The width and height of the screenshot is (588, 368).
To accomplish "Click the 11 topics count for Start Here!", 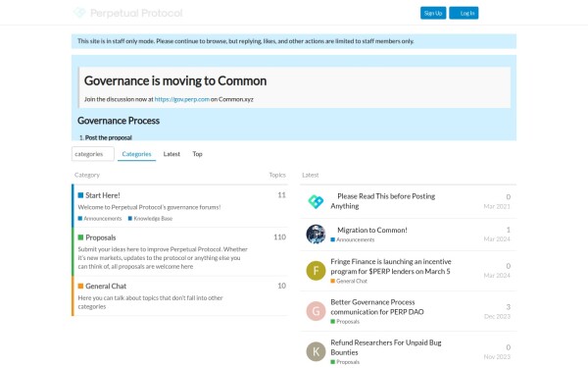I will point(281,195).
